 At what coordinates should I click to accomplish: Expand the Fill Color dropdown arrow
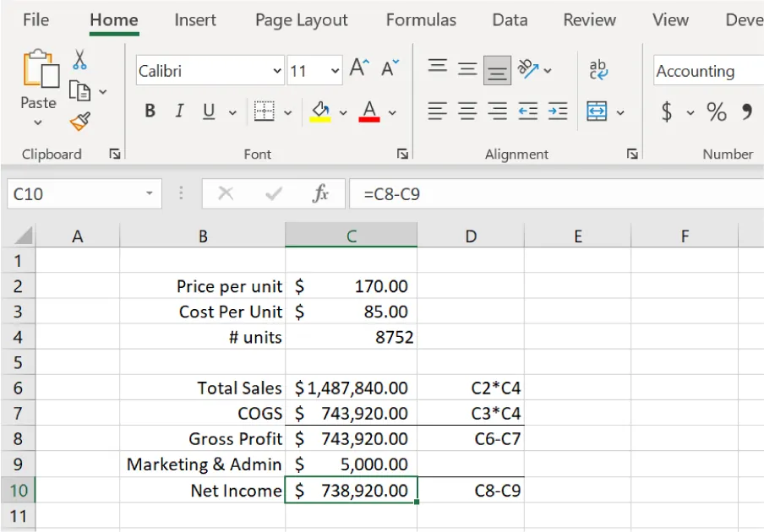pos(342,112)
